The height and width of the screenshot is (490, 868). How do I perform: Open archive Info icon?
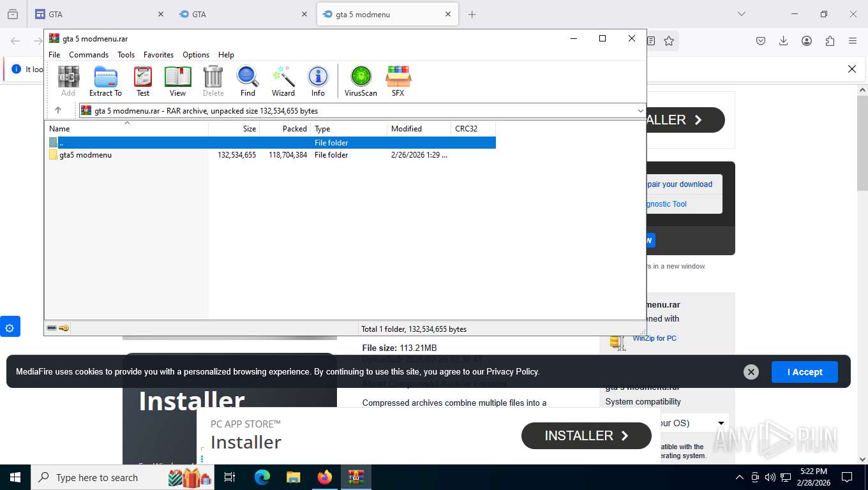click(318, 81)
